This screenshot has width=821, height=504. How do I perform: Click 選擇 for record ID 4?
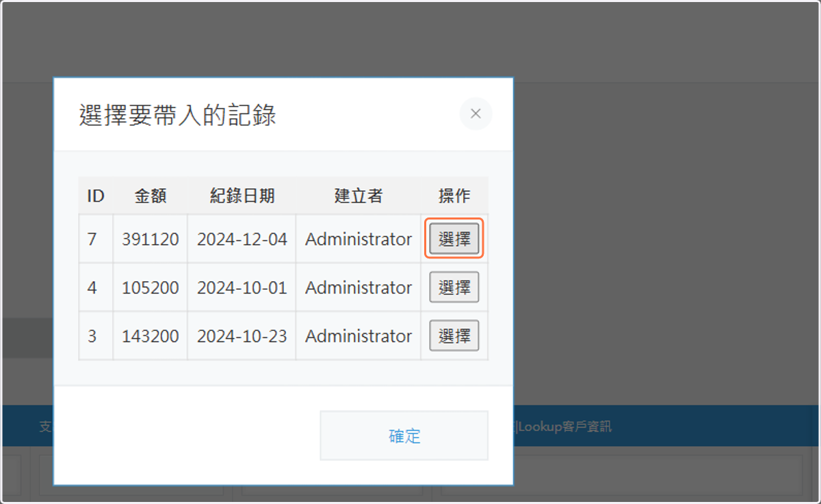click(454, 287)
